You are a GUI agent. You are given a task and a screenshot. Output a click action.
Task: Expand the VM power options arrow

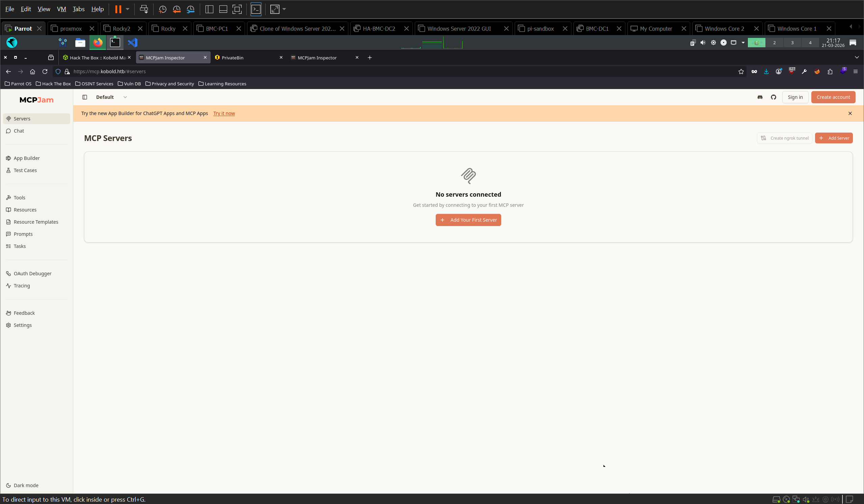(x=127, y=9)
